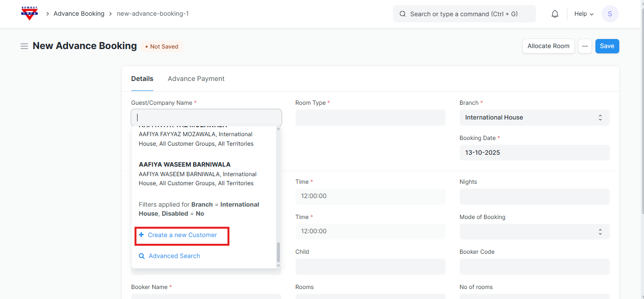The width and height of the screenshot is (644, 299).
Task: Toggle the sidebar hamburger menu
Action: (24, 46)
